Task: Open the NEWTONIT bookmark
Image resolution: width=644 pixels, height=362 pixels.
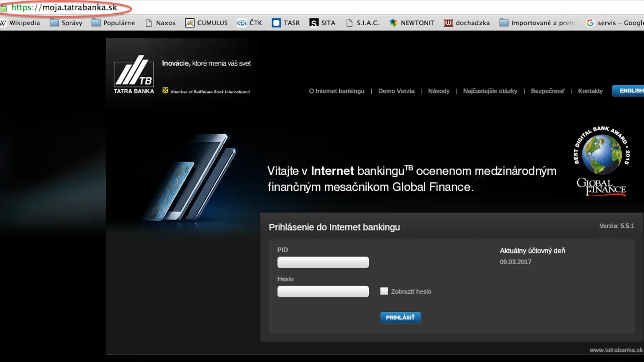Action: point(412,23)
